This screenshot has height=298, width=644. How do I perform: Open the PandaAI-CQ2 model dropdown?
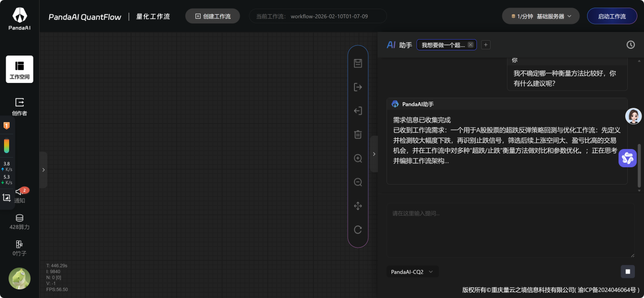(x=412, y=272)
